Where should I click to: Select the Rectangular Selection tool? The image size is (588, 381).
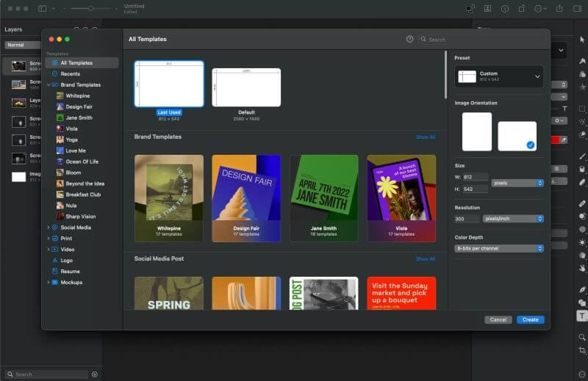[582, 109]
